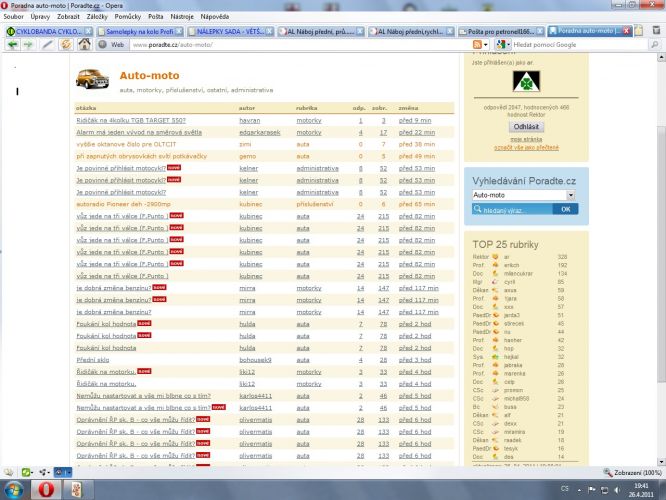Viewport: 666px width, 500px height.
Task: Click the Odhlásit button
Action: (x=526, y=127)
